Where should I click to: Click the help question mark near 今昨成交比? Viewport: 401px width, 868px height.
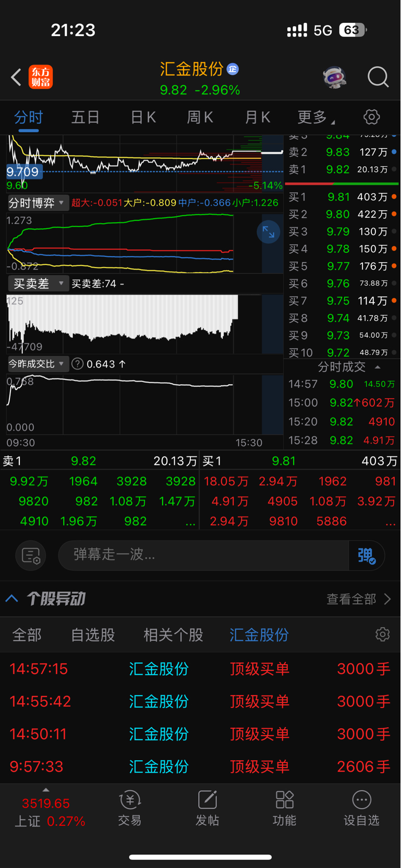[x=78, y=364]
